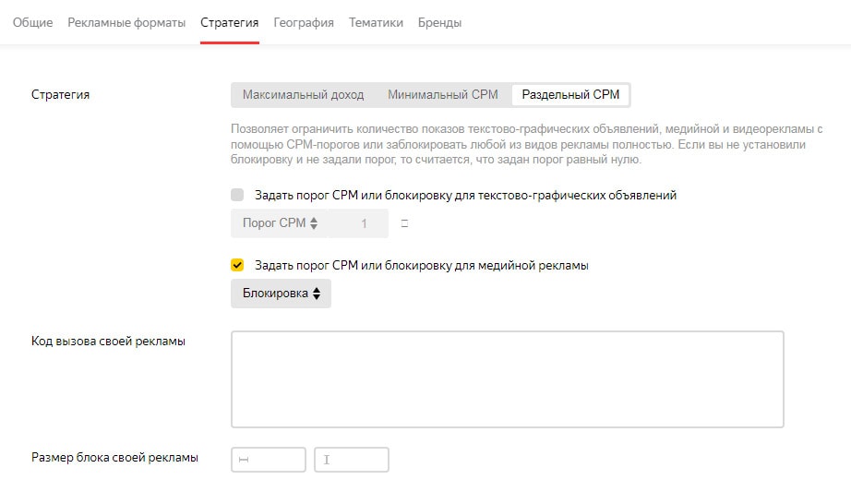The image size is (851, 504).
Task: Click the label text for media ads threshold
Action: point(421,266)
